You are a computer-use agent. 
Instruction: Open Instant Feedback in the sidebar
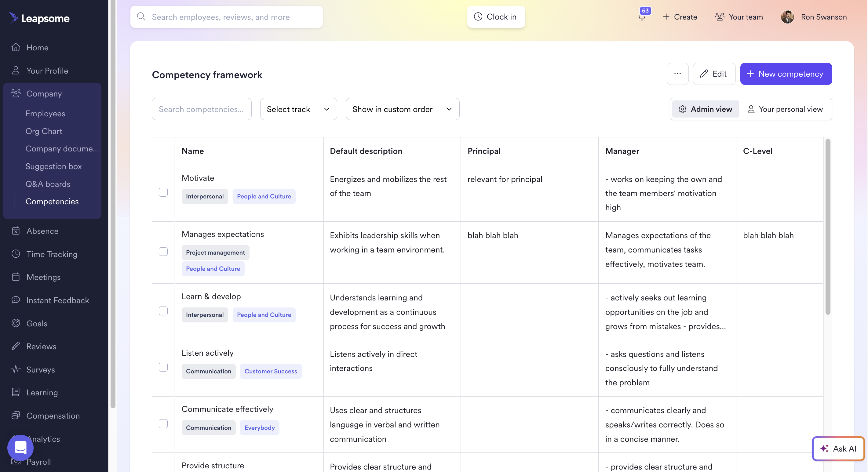pyautogui.click(x=57, y=300)
